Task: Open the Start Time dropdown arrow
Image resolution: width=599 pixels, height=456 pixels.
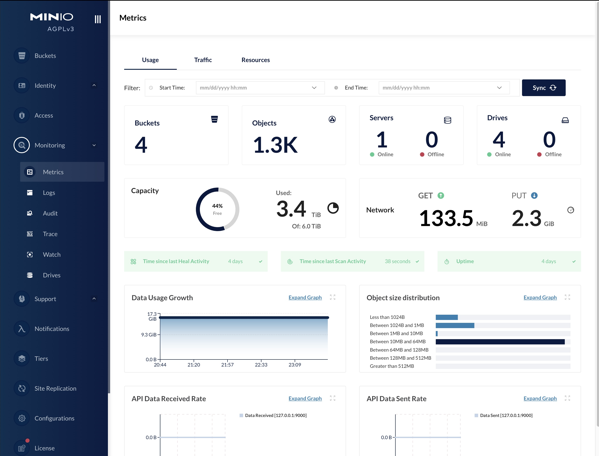Action: tap(314, 88)
